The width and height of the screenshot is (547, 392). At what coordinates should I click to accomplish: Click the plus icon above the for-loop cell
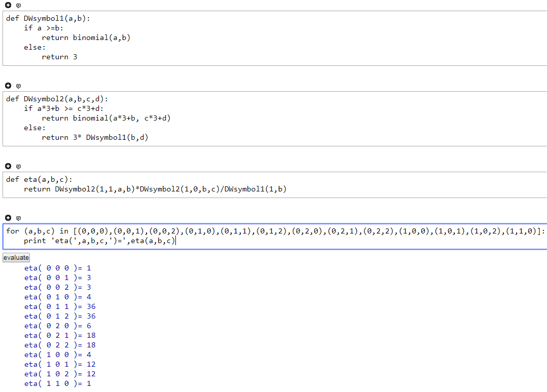(x=8, y=218)
